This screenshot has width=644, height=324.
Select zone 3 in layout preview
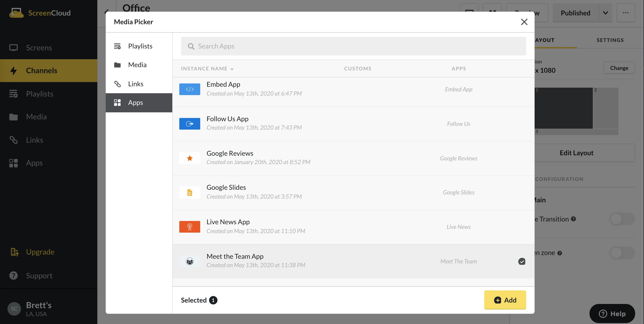(576, 132)
